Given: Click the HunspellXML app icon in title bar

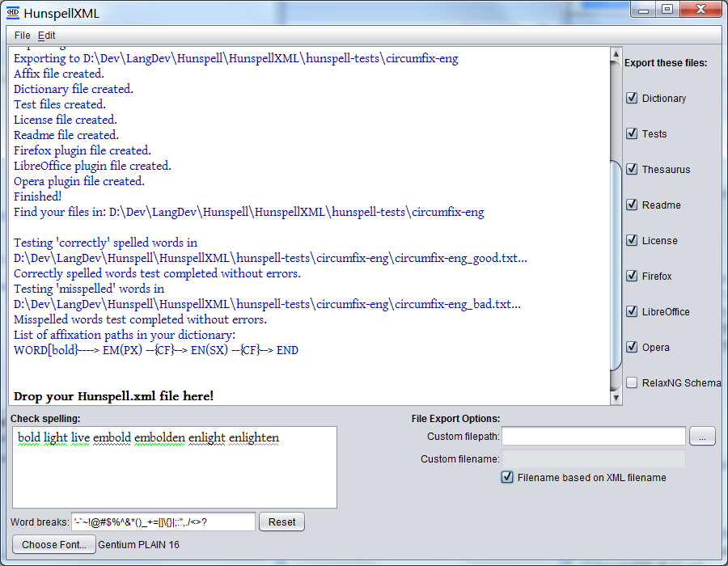Looking at the screenshot, I should coord(13,13).
